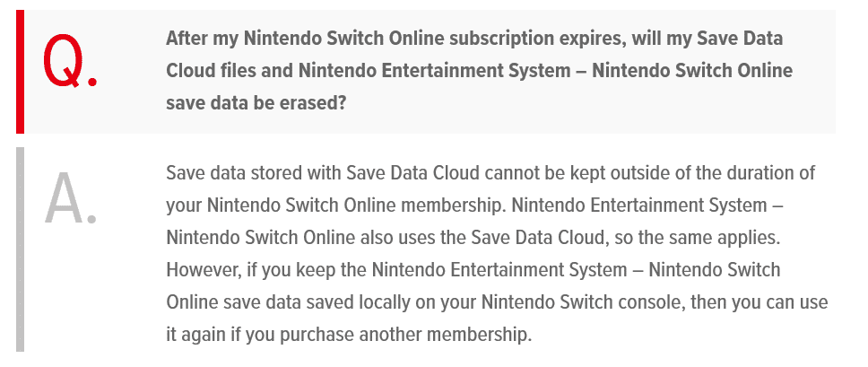Click answer line starting "your Nintendo Switch Online membership"

[474, 205]
